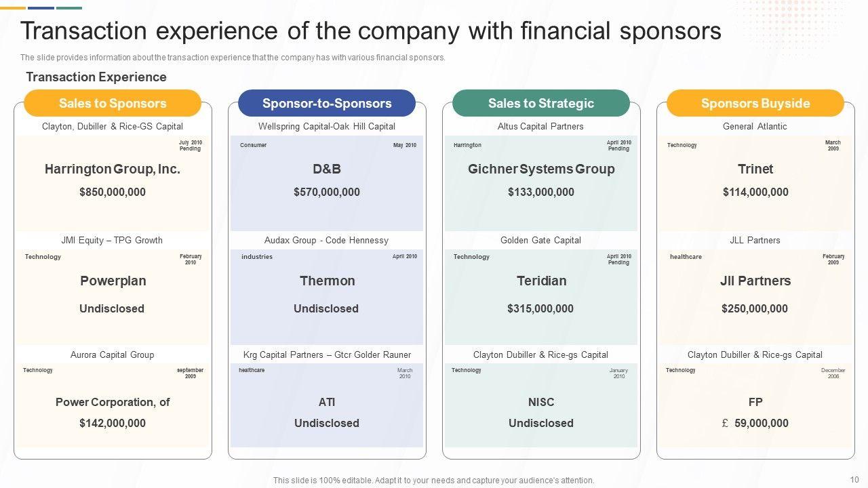
Task: Click the slide number 10
Action: (854, 479)
